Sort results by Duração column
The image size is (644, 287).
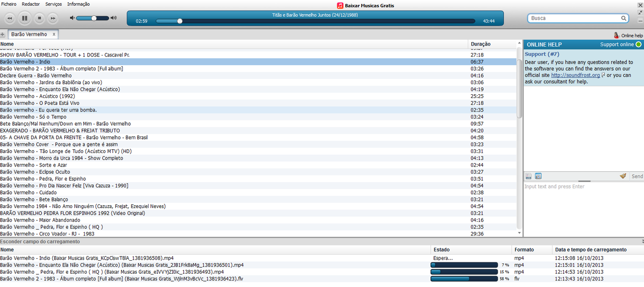click(492, 44)
